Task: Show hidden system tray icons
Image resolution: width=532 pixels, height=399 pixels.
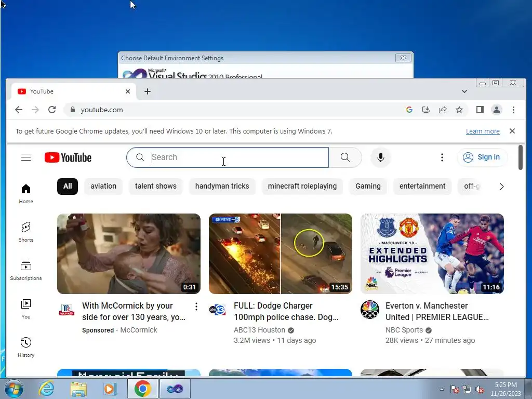Action: (442, 389)
